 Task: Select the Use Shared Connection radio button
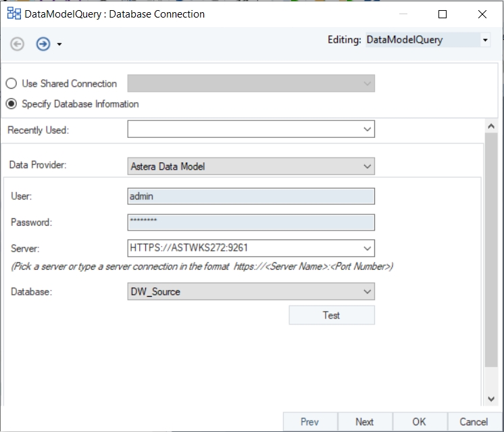pos(11,84)
